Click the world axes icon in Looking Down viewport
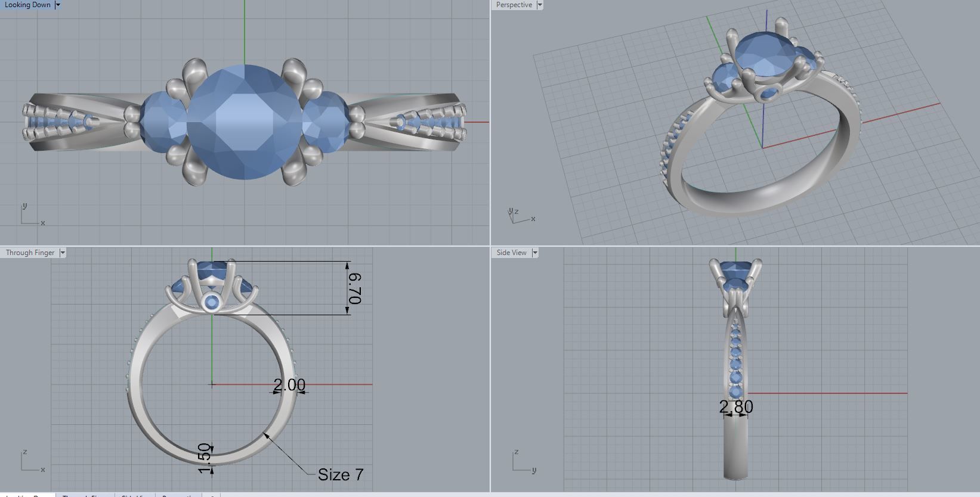This screenshot has width=980, height=497. pos(32,215)
